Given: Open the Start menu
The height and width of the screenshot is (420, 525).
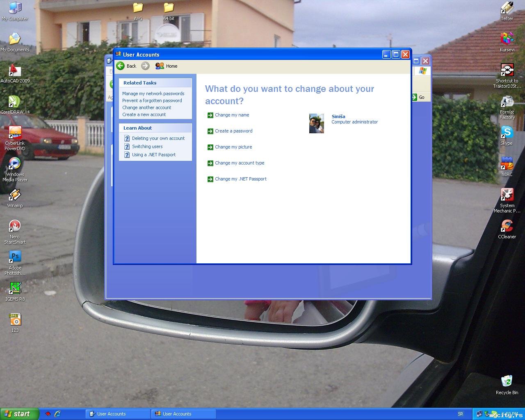Looking at the screenshot, I should (19, 414).
